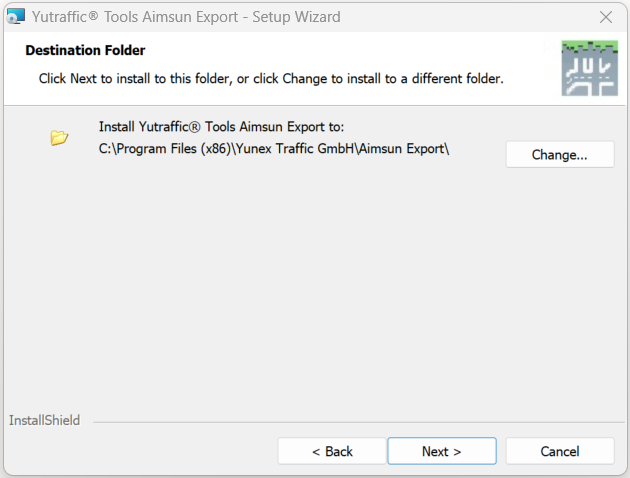Click the separator line beside InstallShield
The image size is (630, 478).
click(x=350, y=422)
